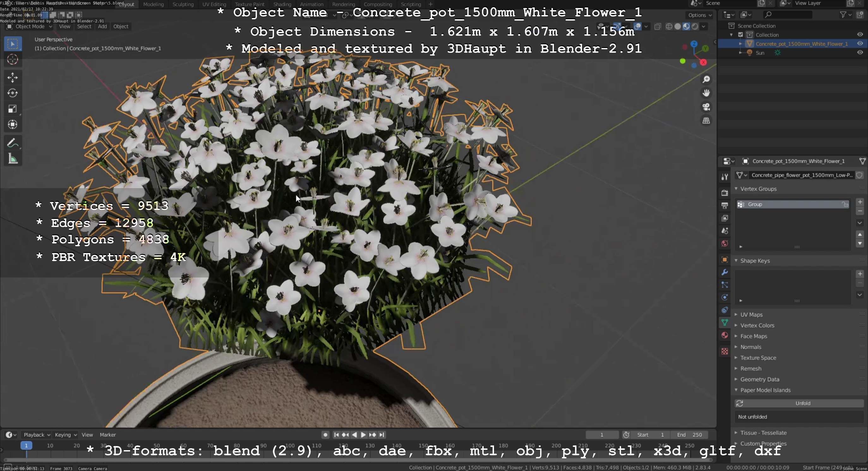This screenshot has width=868, height=471.
Task: Open Texture properties checker tab
Action: [725, 351]
